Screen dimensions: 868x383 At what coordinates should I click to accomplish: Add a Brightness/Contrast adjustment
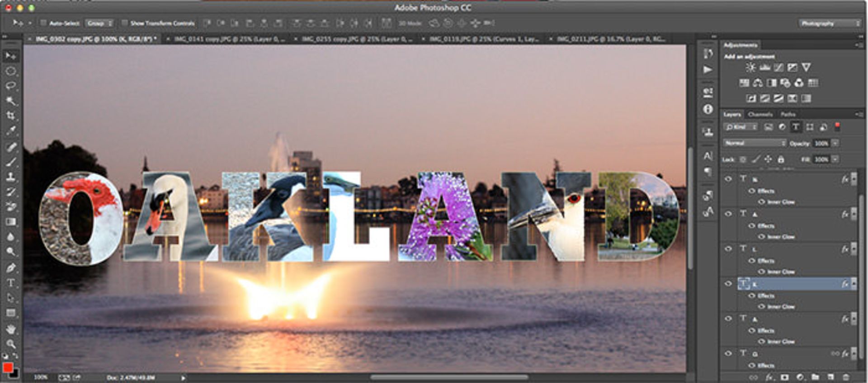tap(750, 67)
